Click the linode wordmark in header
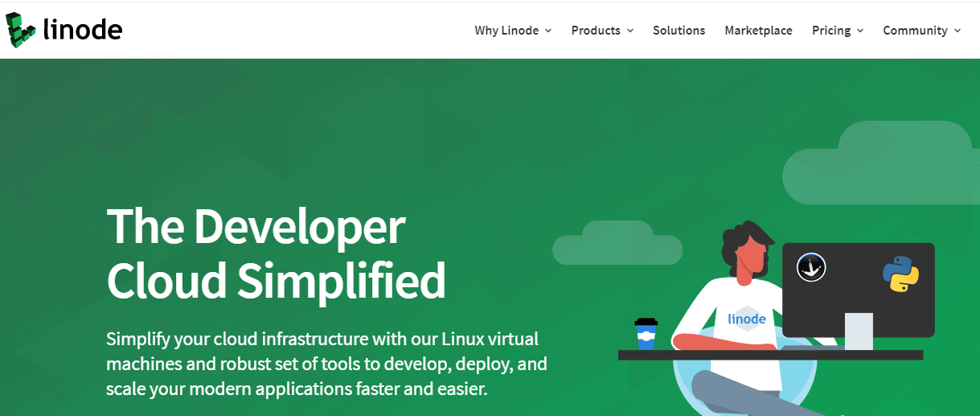Screen dimensions: 980x416 [83, 30]
